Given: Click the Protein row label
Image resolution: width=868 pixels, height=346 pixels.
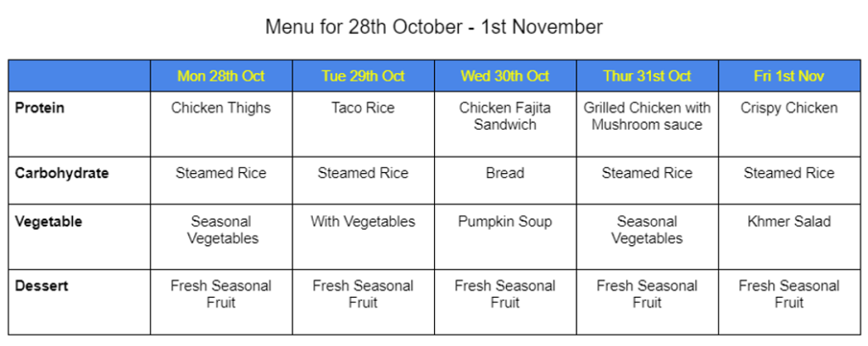Looking at the screenshot, I should point(40,108).
